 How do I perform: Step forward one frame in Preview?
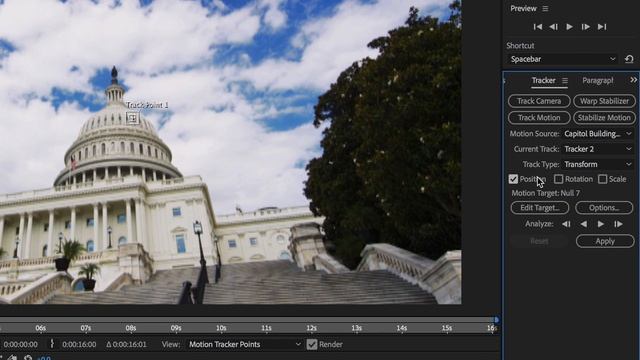pos(586,27)
